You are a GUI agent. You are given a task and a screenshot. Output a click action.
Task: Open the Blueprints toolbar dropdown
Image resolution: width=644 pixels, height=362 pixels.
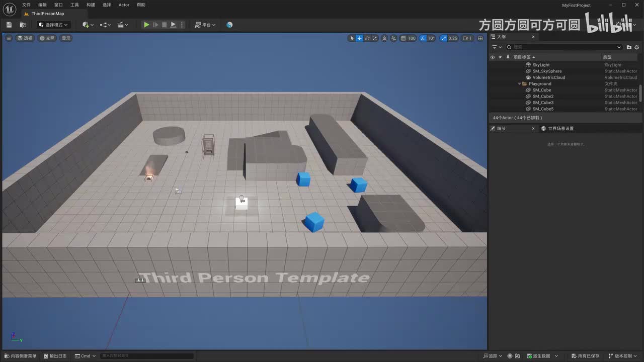(x=105, y=25)
